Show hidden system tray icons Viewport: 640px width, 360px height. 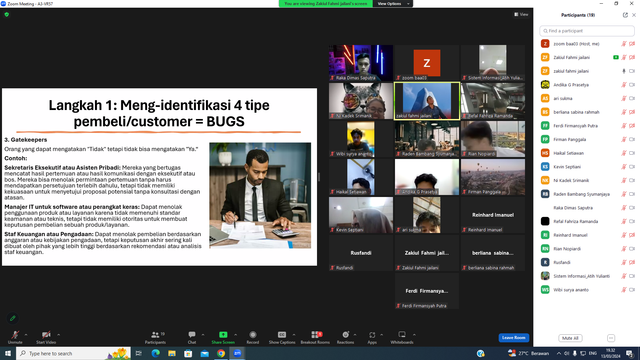point(558,353)
